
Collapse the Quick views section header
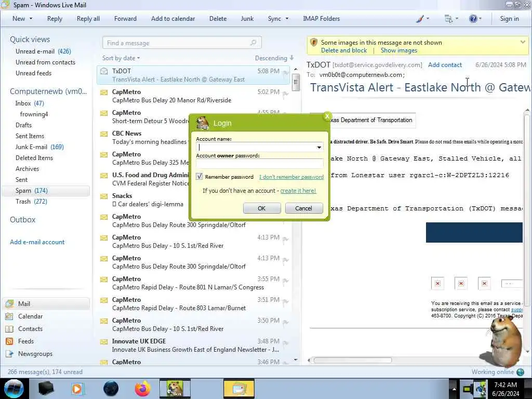click(x=30, y=39)
